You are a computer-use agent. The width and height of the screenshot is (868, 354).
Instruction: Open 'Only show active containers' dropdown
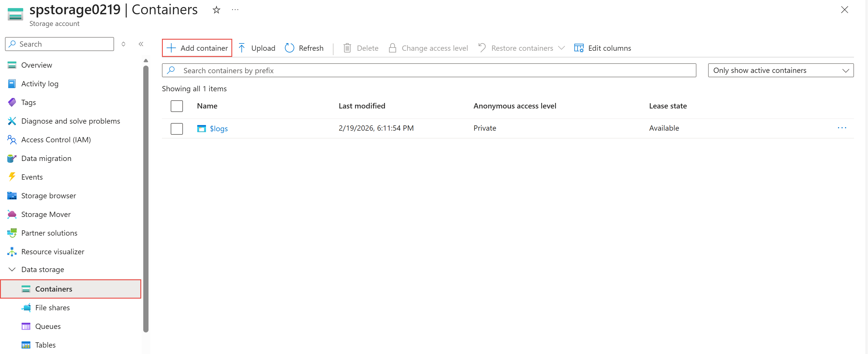(x=780, y=70)
